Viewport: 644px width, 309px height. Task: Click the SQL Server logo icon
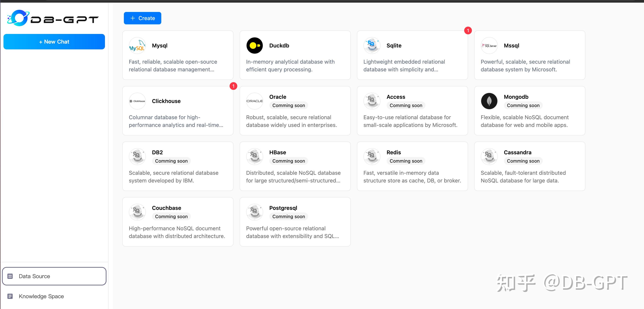(489, 46)
